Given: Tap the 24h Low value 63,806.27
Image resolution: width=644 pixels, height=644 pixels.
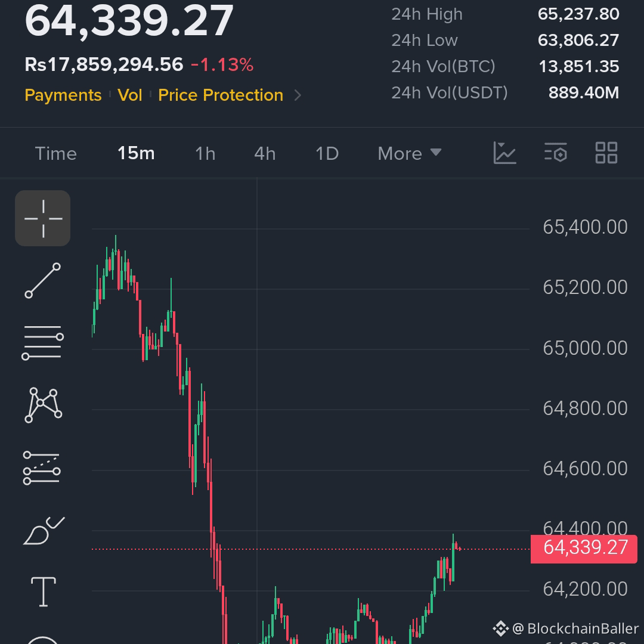Looking at the screenshot, I should pos(578,41).
